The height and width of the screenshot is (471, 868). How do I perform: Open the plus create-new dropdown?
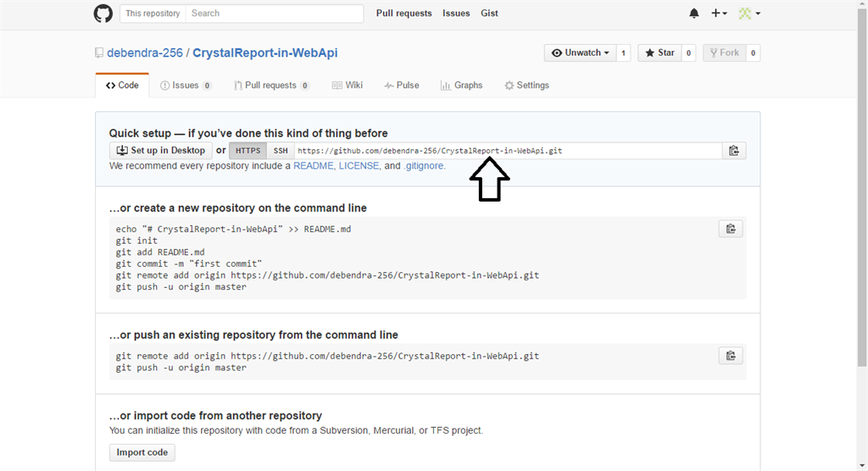pos(719,14)
